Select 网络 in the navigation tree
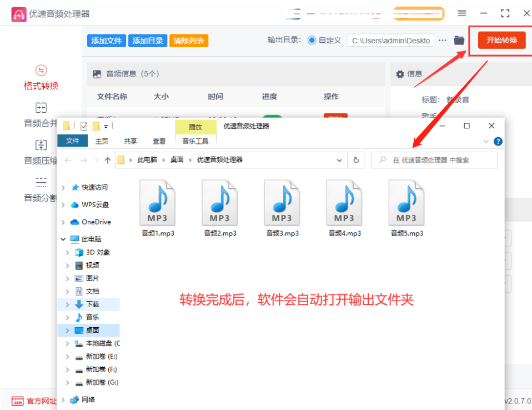 click(x=82, y=399)
